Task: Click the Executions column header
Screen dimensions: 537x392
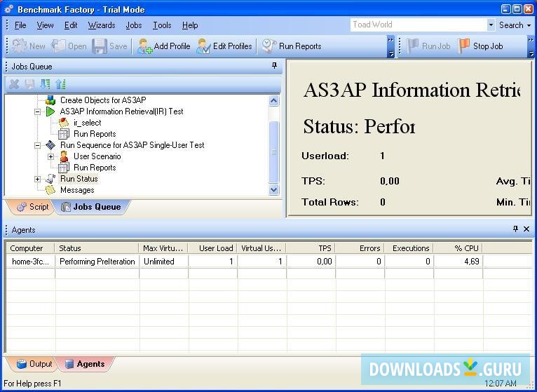Action: tap(409, 248)
